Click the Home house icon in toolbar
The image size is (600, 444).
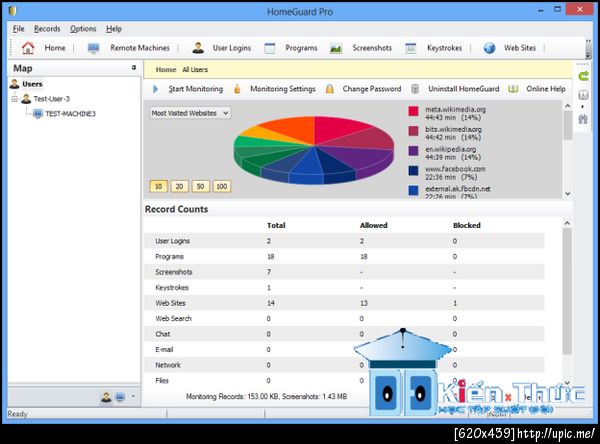[x=28, y=48]
